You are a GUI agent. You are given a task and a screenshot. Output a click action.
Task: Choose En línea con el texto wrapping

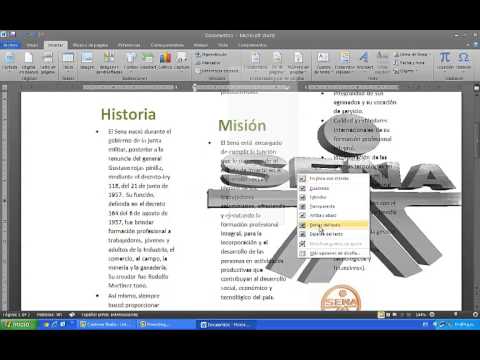click(x=333, y=179)
